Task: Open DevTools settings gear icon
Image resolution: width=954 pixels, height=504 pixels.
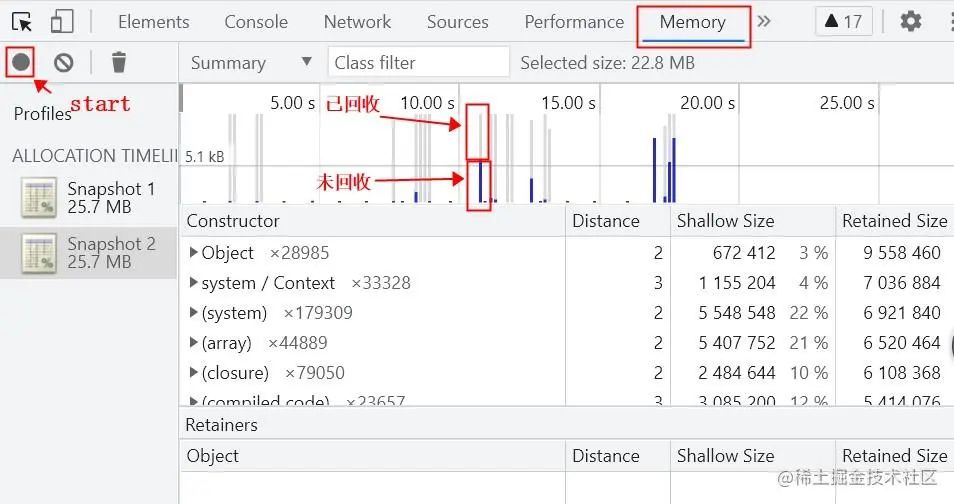Action: tap(910, 22)
